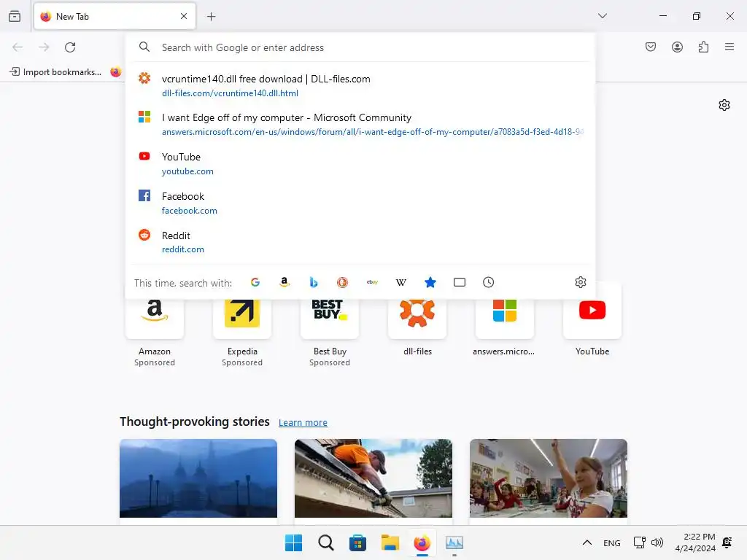Open Microsoft Store from taskbar
747x560 pixels.
pyautogui.click(x=357, y=542)
